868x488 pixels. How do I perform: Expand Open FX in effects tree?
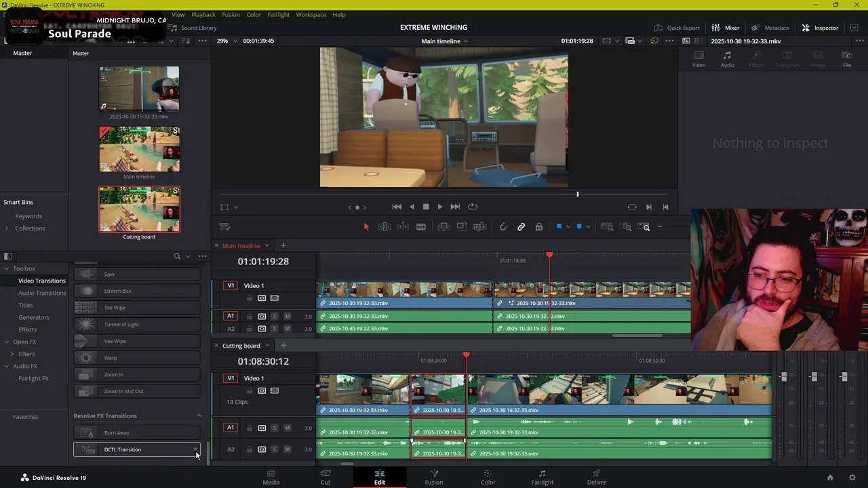(x=7, y=342)
